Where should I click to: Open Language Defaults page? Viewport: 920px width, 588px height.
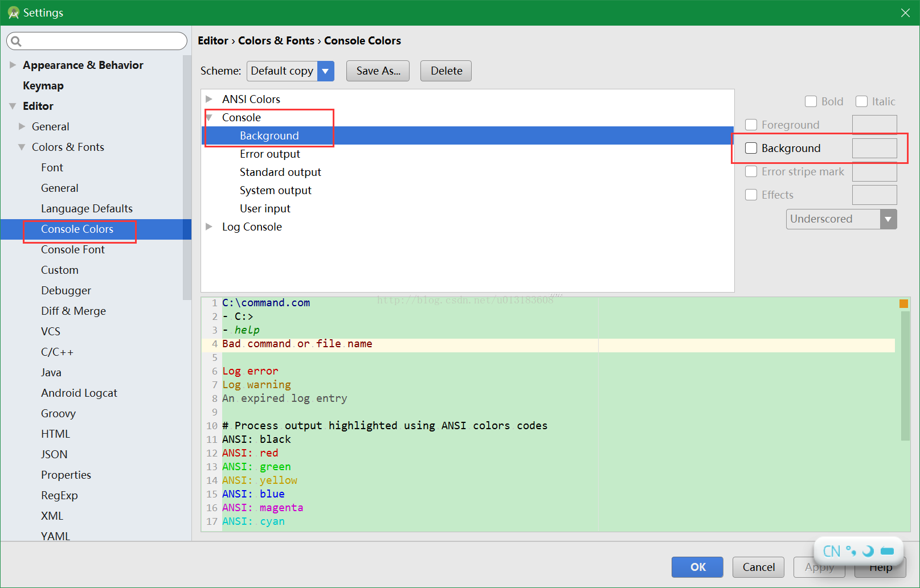pyautogui.click(x=87, y=208)
